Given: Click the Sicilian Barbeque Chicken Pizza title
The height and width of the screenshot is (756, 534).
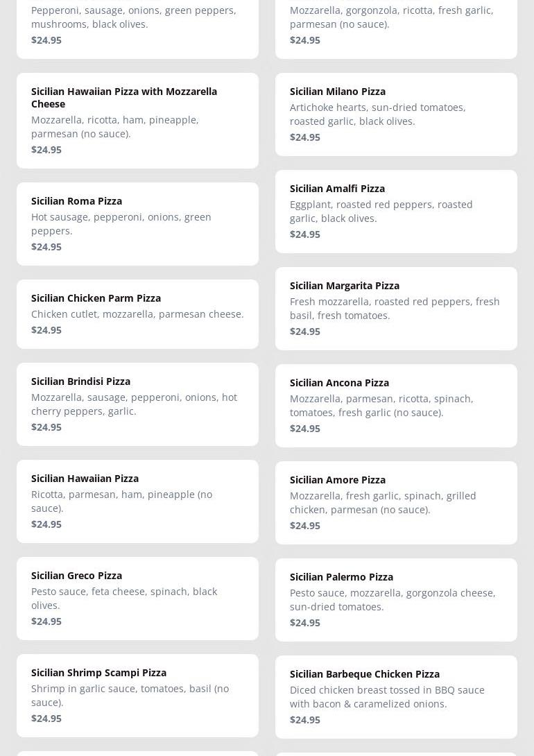Looking at the screenshot, I should click(364, 673).
